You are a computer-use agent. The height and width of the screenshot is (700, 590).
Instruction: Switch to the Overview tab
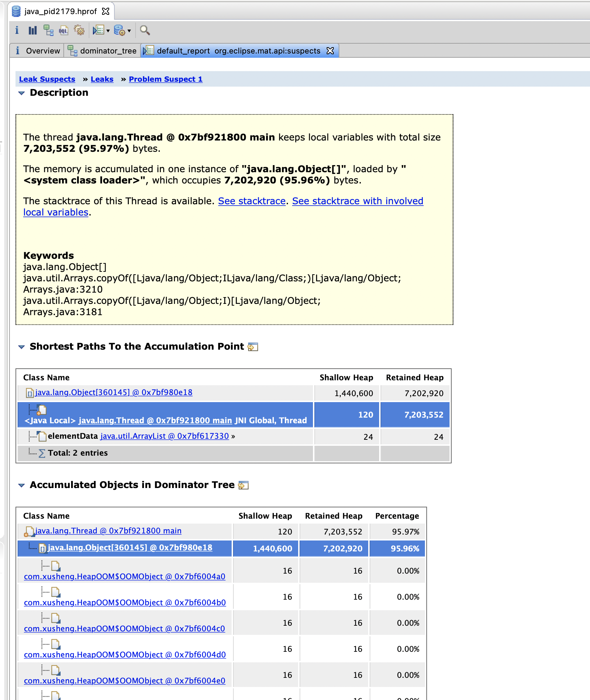38,51
